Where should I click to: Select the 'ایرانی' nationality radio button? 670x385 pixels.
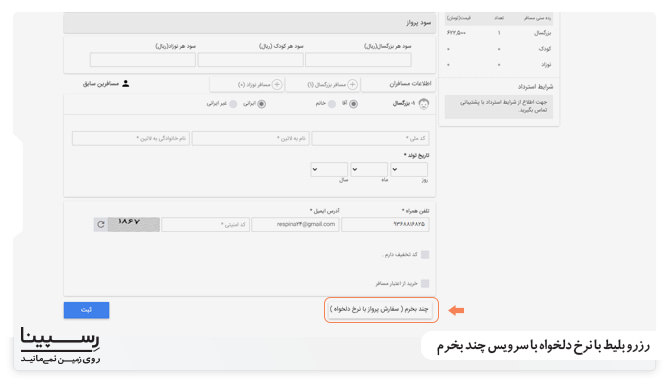262,104
